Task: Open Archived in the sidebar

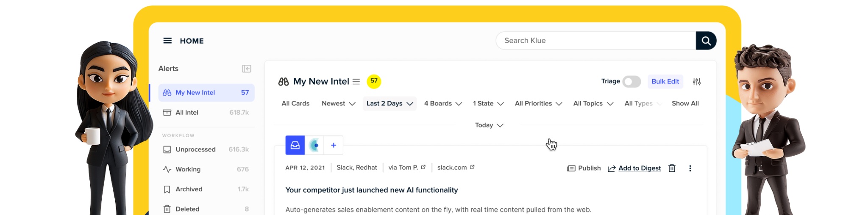Action: click(x=189, y=189)
